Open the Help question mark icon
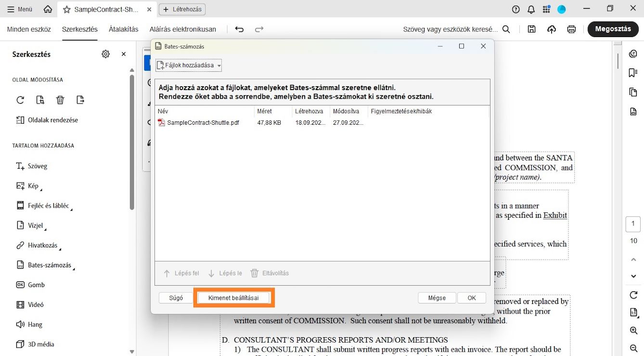644x356 pixels. (516, 9)
